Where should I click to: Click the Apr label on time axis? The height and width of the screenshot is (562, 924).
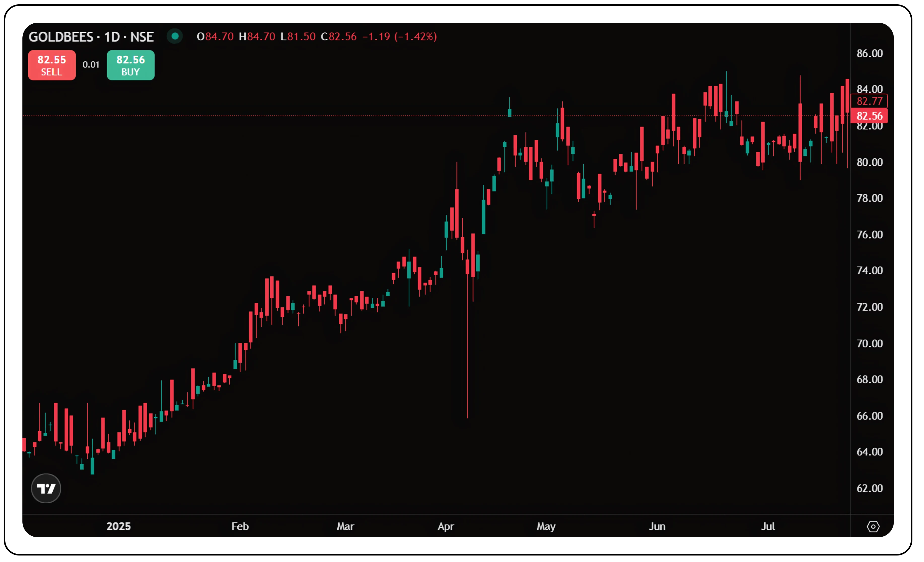point(445,526)
